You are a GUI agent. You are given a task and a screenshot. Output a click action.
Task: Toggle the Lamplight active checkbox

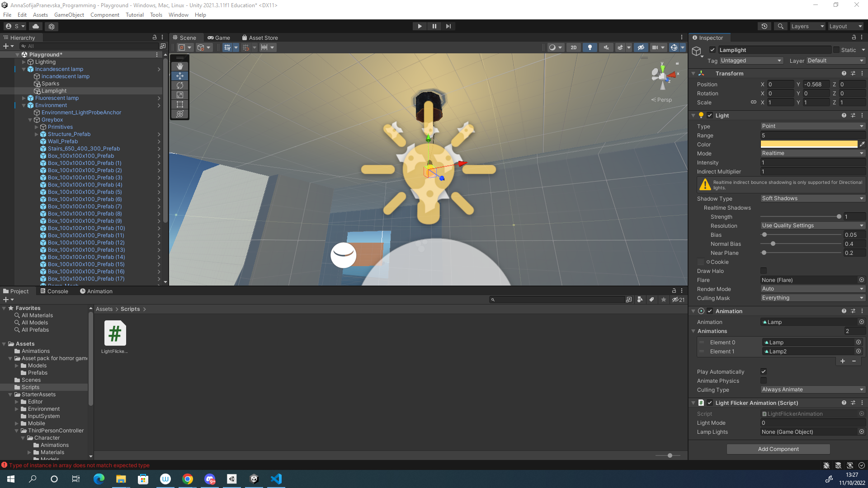[x=712, y=50]
